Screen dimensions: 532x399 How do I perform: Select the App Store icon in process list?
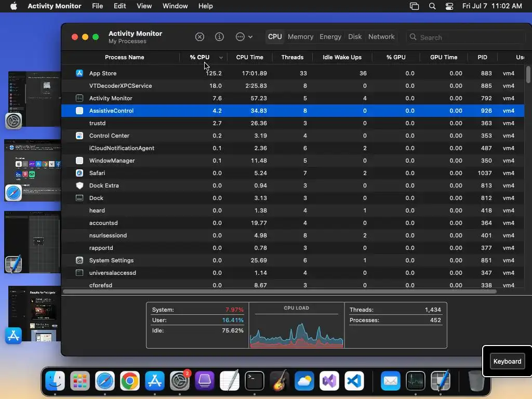coord(79,73)
